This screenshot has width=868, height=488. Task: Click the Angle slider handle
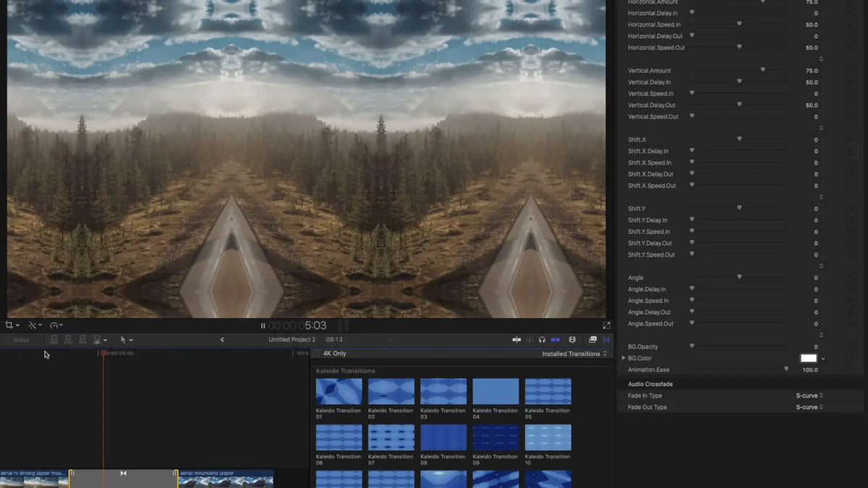tap(739, 277)
